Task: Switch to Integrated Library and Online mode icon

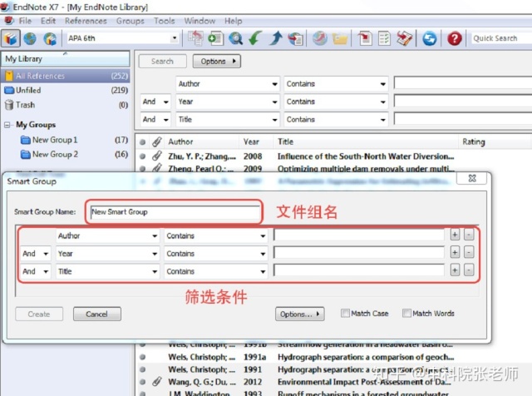Action: coord(50,38)
